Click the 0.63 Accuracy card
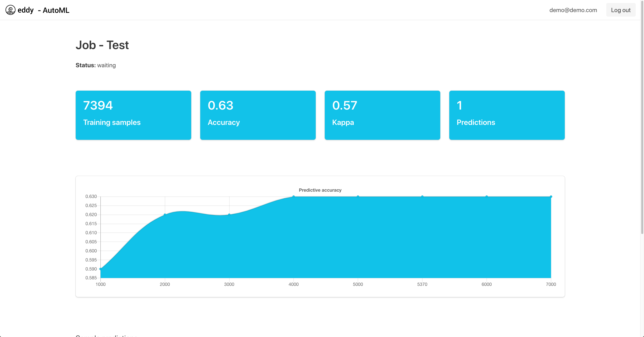This screenshot has height=337, width=644. (x=258, y=115)
